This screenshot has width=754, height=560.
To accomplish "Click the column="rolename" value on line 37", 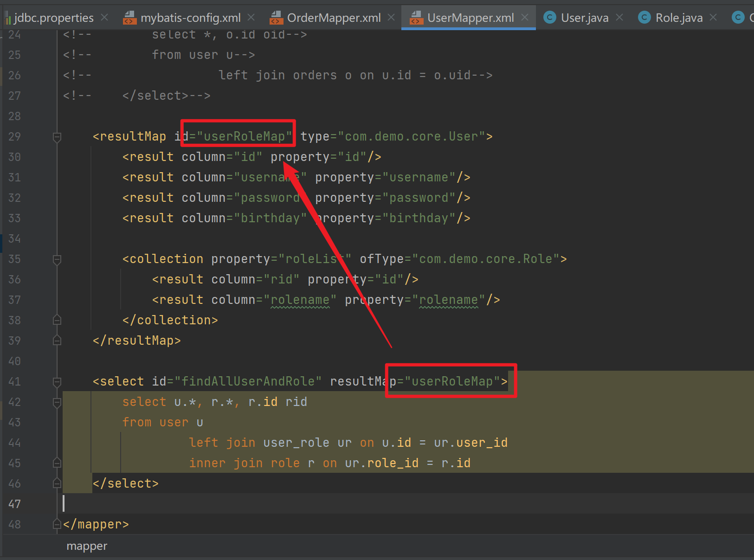I will [x=300, y=300].
